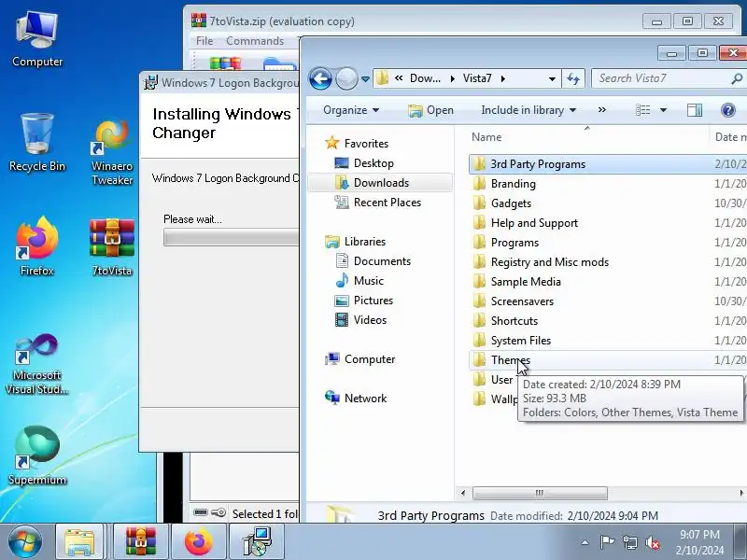Select Documents library in navigation pane
This screenshot has height=560, width=747.
point(382,261)
